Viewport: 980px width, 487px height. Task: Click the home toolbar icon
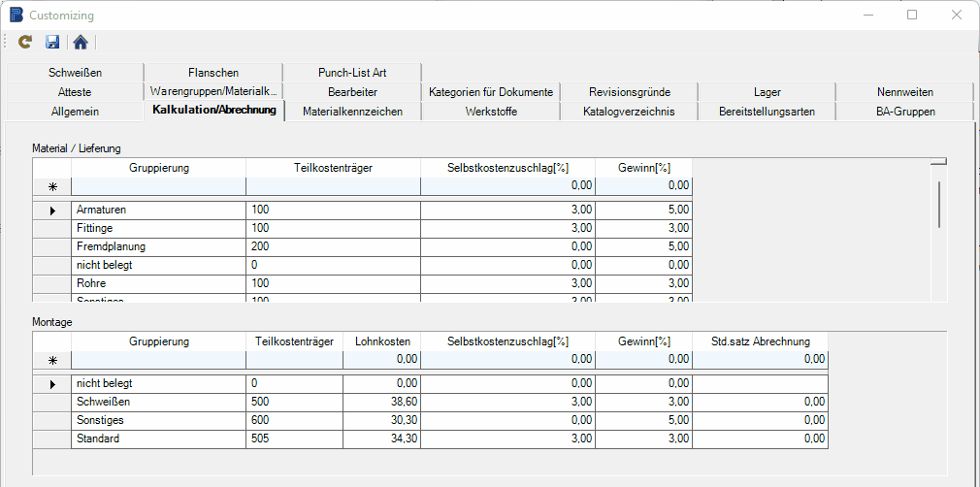click(81, 42)
